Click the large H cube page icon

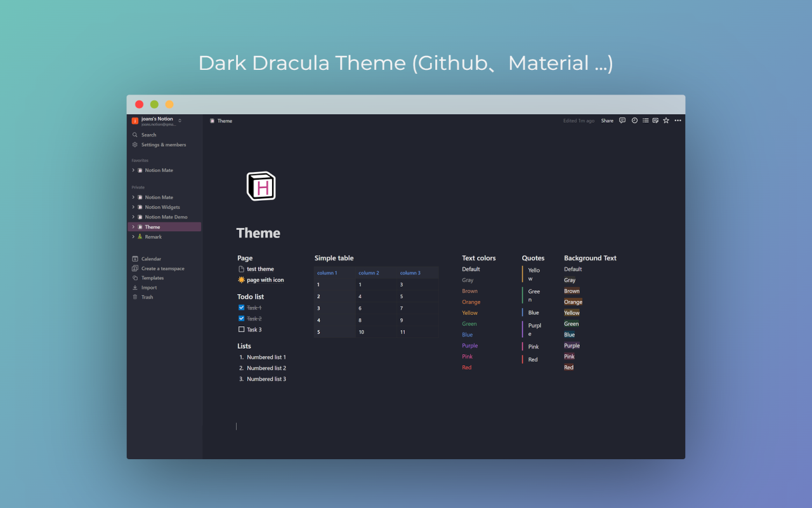(x=261, y=186)
